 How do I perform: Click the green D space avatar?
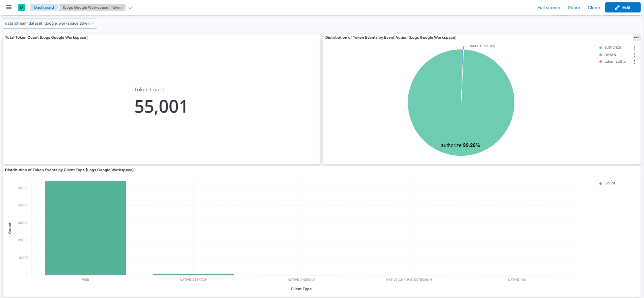[x=22, y=7]
